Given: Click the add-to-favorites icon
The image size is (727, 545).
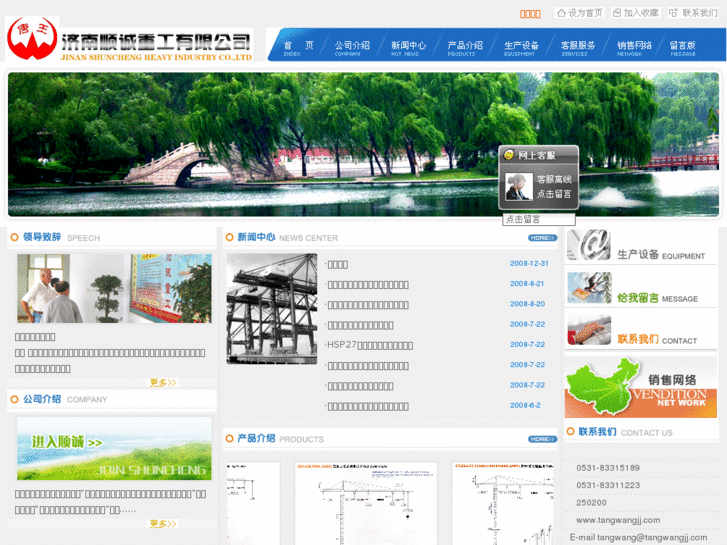Looking at the screenshot, I should [615, 13].
